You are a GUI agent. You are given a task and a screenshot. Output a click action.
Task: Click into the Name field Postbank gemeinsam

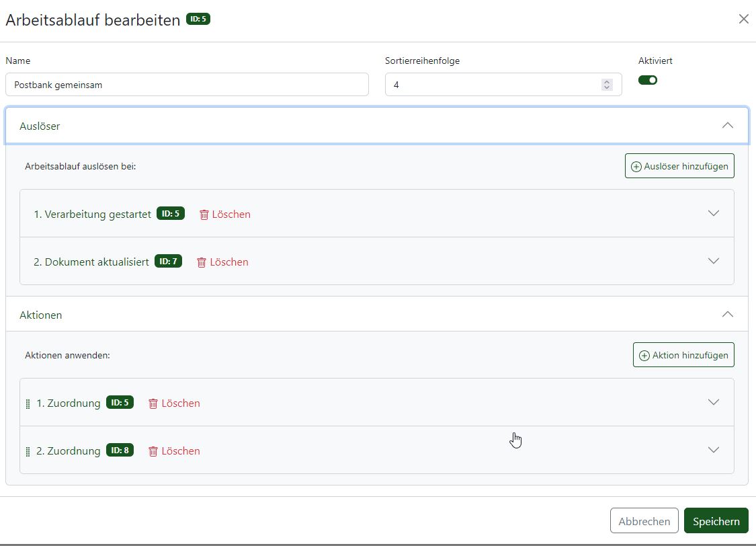[x=187, y=85]
